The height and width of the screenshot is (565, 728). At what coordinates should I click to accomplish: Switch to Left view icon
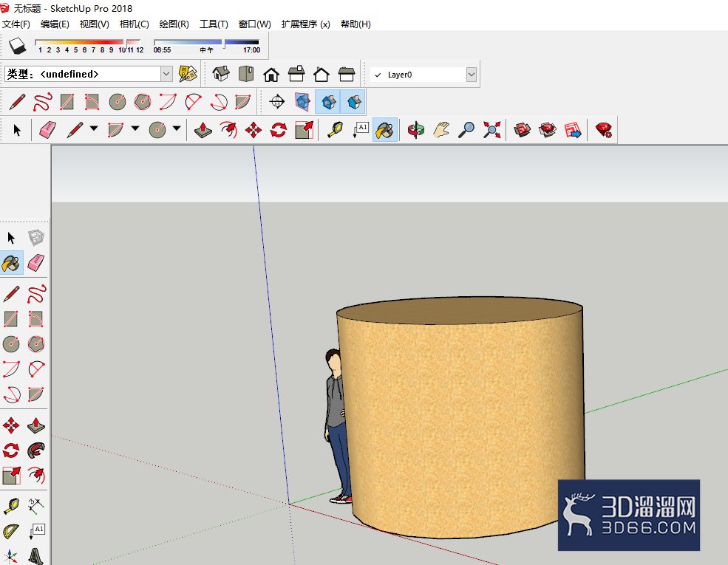[x=347, y=74]
